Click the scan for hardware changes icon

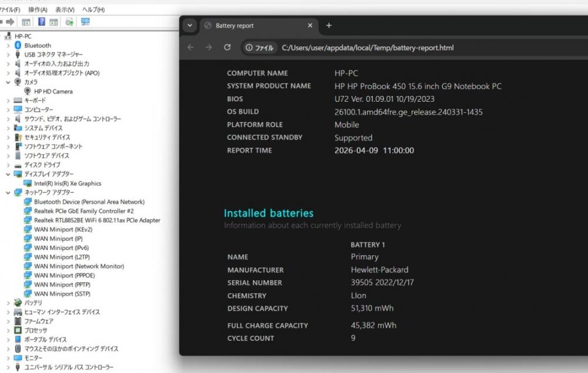pos(85,22)
